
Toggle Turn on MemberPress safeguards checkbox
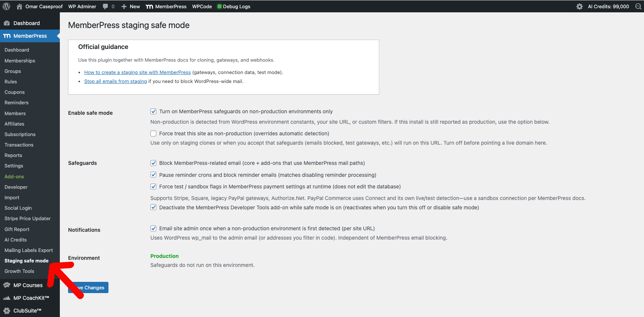(153, 111)
